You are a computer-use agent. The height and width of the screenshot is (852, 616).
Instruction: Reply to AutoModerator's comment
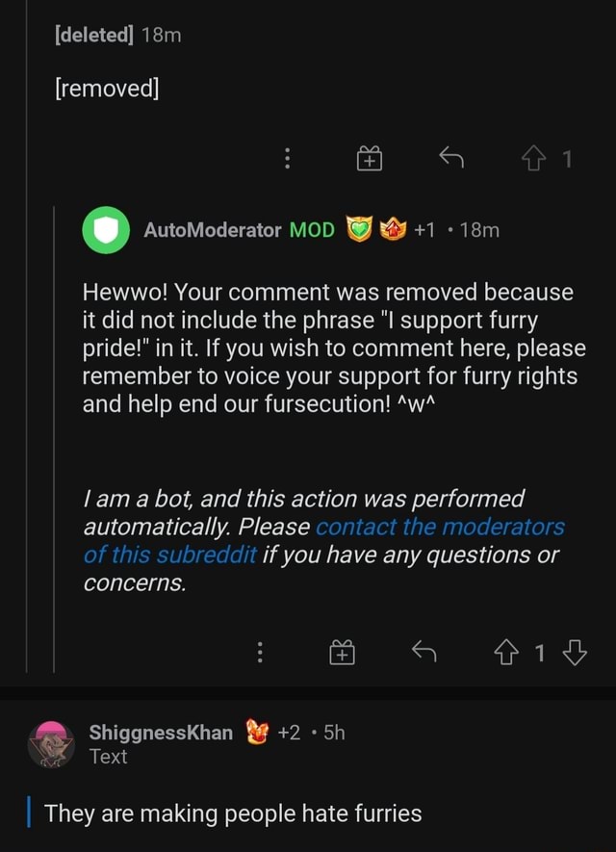coord(423,651)
